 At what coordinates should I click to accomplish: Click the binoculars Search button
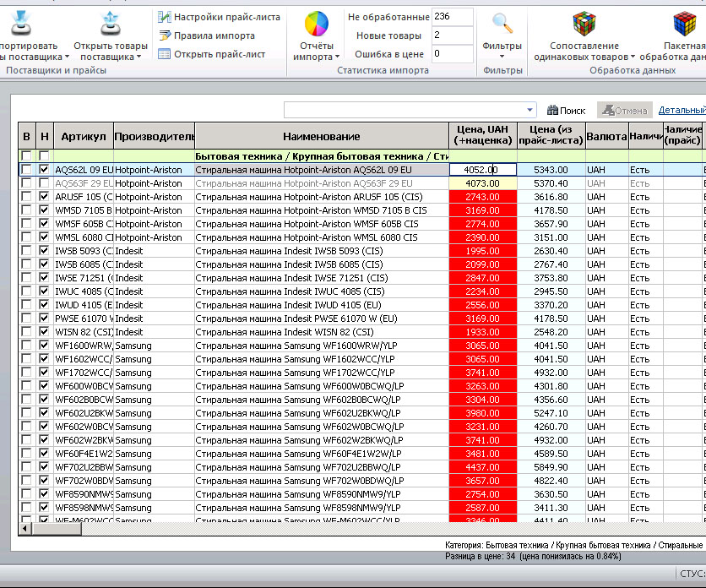coord(566,111)
